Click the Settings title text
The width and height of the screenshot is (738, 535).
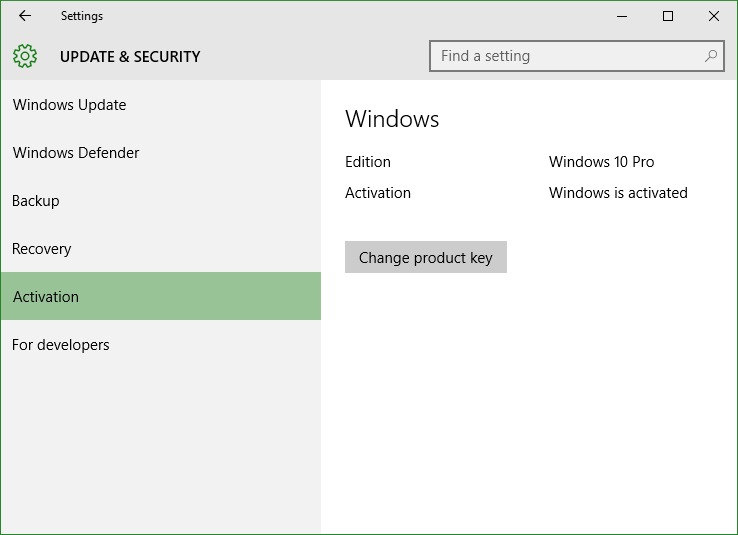pyautogui.click(x=81, y=16)
